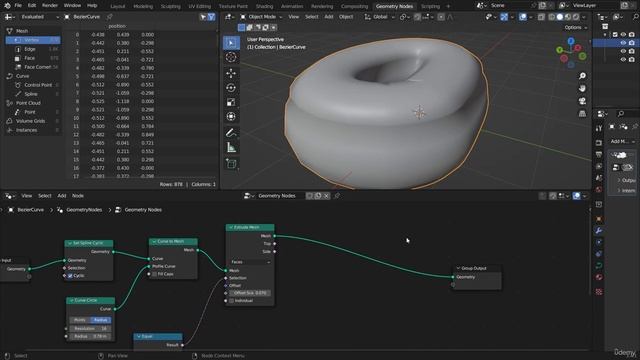Switch to wireframe shading mode
The height and width of the screenshot is (360, 640).
coord(552,17)
